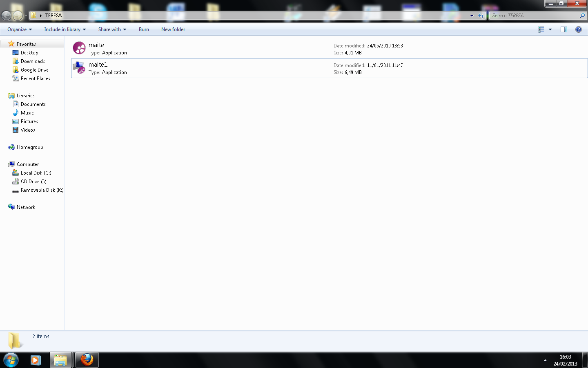Click the Forward navigation arrow button
Image resolution: width=588 pixels, height=368 pixels.
point(18,16)
